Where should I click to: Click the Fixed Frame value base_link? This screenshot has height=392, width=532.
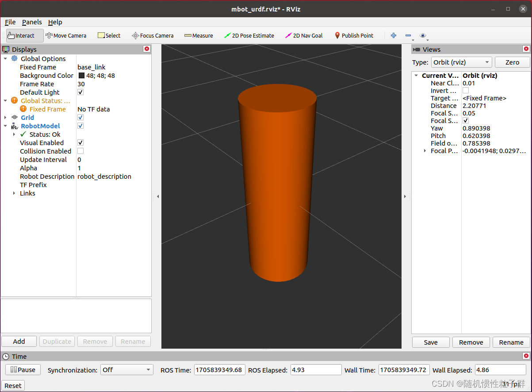[92, 67]
